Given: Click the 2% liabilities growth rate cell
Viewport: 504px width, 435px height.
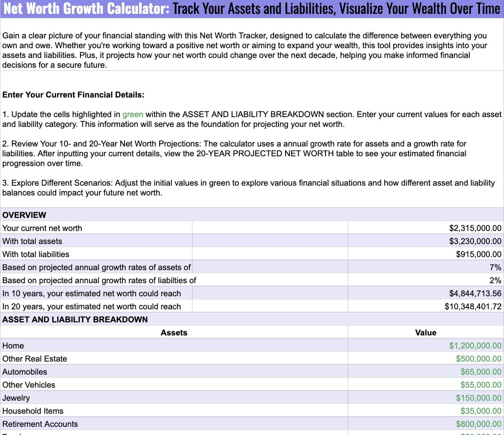Looking at the screenshot, I should pyautogui.click(x=495, y=280).
